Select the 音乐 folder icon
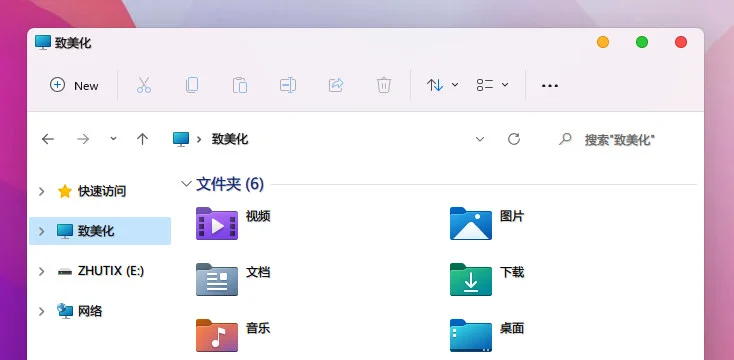This screenshot has width=734, height=360. point(217,335)
